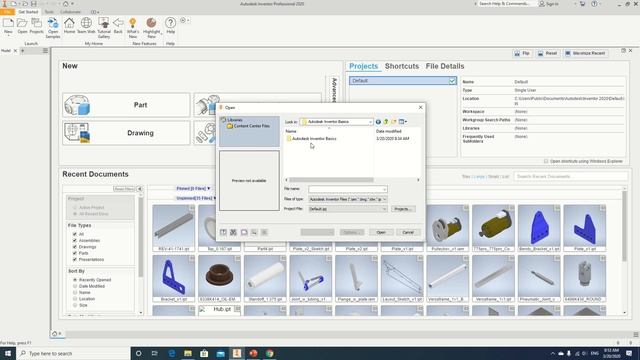Enable Open shortcuts using Windows Explorer
The width and height of the screenshot is (640, 360).
(546, 161)
